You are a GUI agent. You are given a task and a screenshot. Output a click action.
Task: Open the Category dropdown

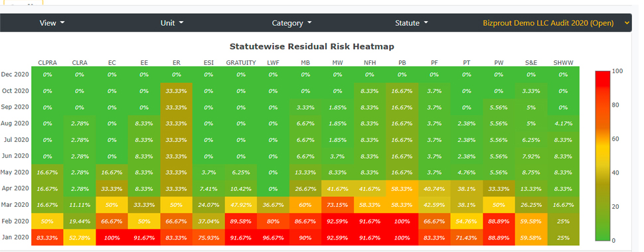[291, 23]
